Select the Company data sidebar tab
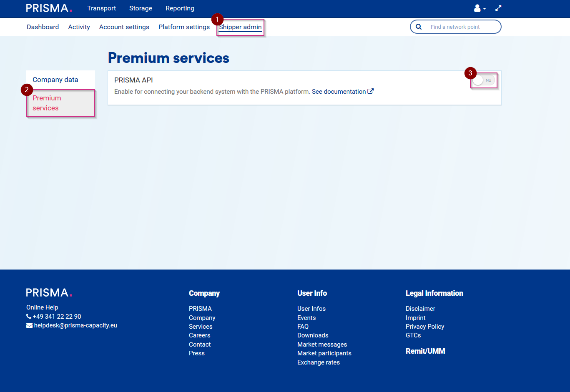 55,80
